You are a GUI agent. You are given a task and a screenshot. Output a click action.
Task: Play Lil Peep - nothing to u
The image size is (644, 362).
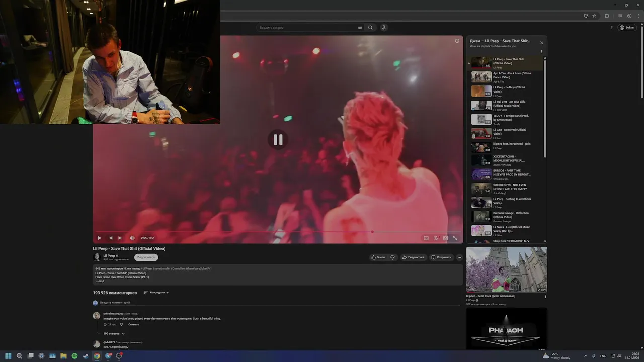(x=506, y=203)
